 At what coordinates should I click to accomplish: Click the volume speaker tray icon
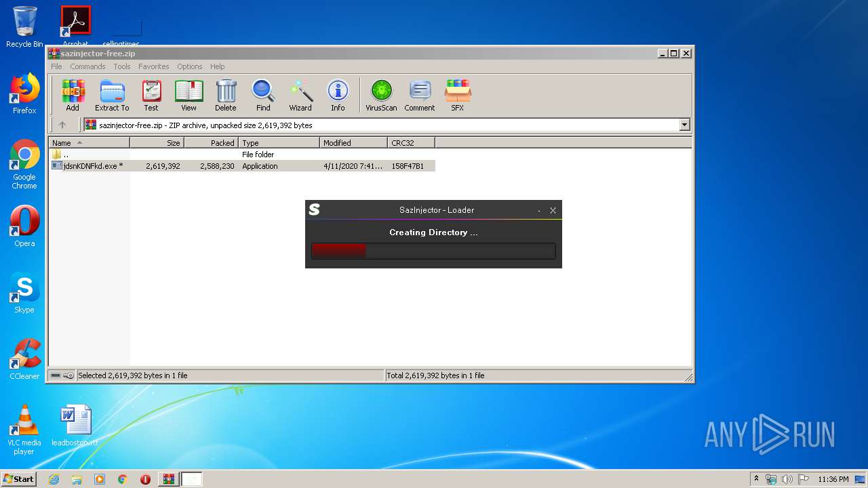click(787, 479)
